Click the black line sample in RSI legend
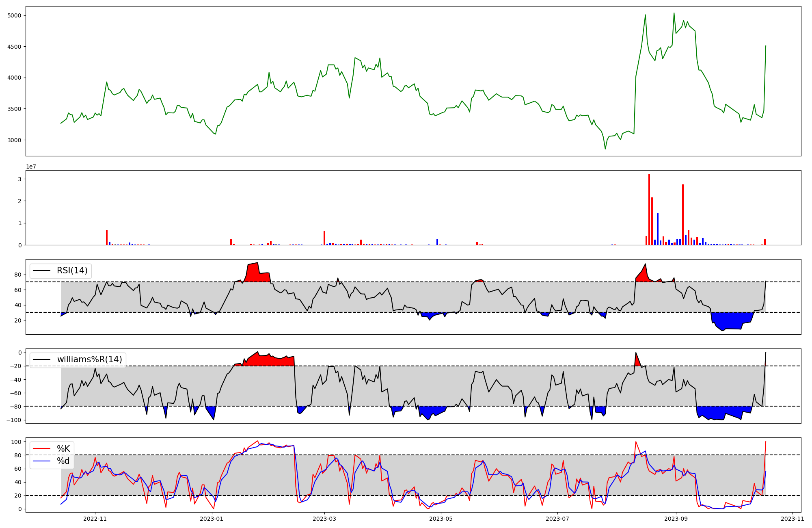812x528 pixels. (41, 270)
